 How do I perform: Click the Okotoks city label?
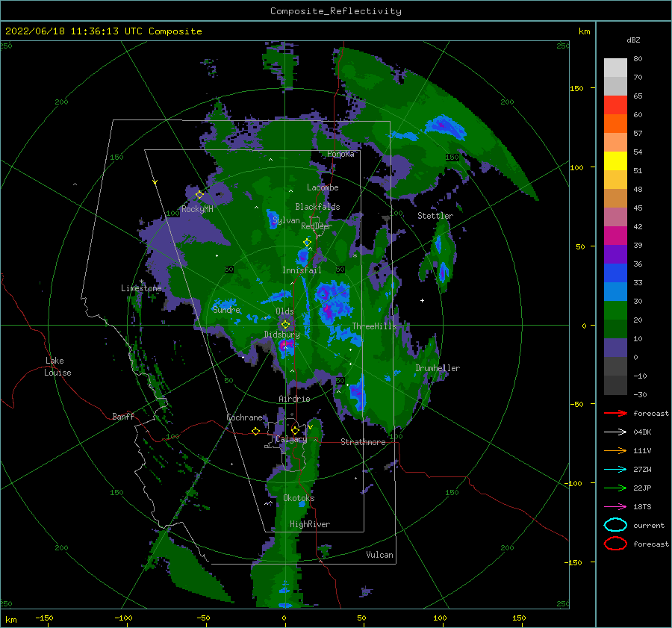click(299, 498)
